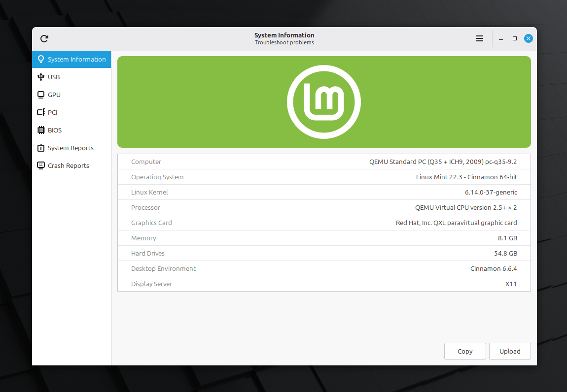Copy the system information
This screenshot has height=392, width=567.
pyautogui.click(x=465, y=351)
